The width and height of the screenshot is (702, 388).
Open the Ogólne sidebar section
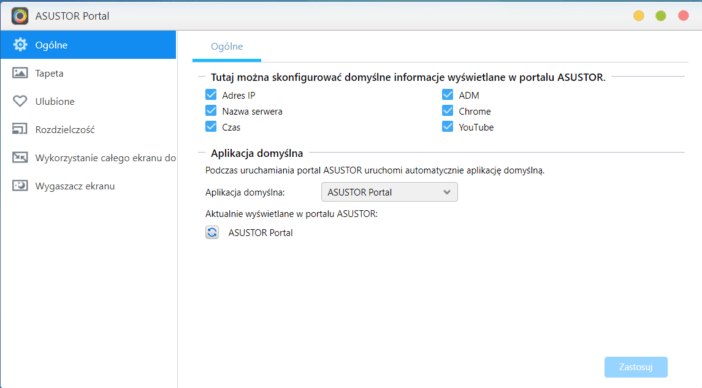click(89, 45)
